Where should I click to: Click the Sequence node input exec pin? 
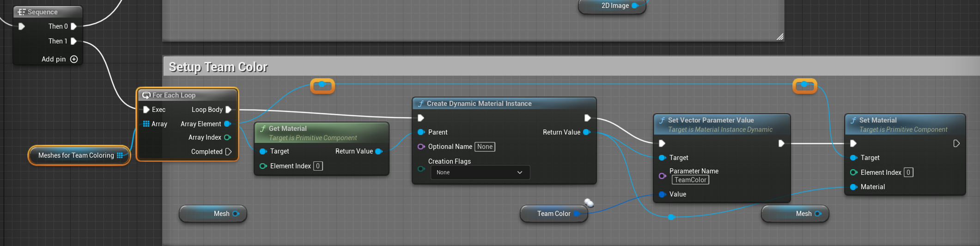tap(22, 26)
